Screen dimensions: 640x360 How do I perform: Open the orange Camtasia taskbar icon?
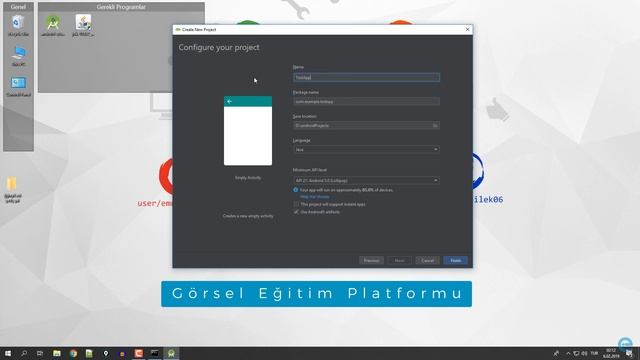(x=138, y=353)
